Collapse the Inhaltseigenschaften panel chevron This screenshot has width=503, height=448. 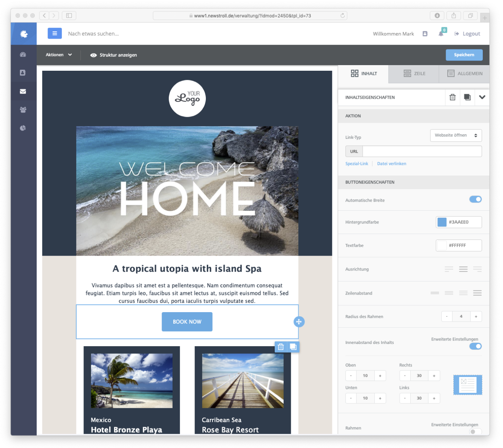pyautogui.click(x=482, y=97)
